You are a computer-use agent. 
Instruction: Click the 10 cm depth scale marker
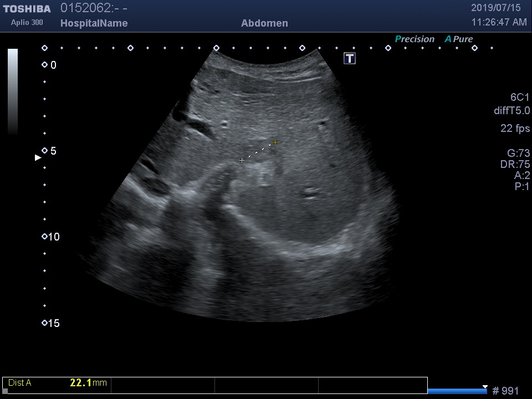coord(45,237)
